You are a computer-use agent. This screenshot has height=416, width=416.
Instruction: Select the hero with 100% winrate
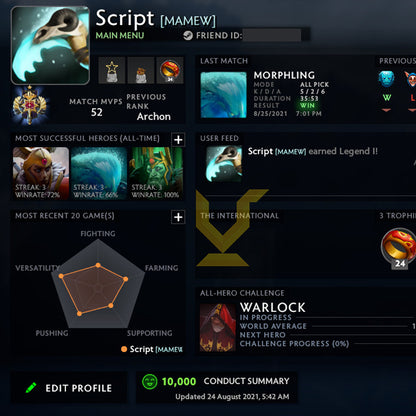[156, 173]
